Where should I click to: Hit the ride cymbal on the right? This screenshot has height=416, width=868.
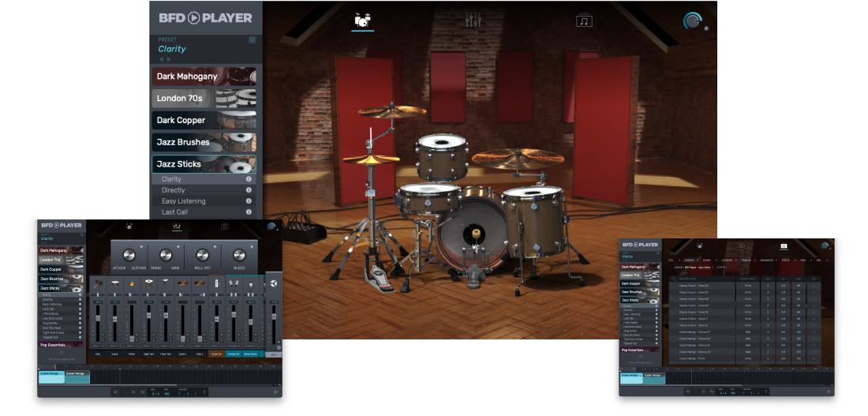pyautogui.click(x=518, y=159)
